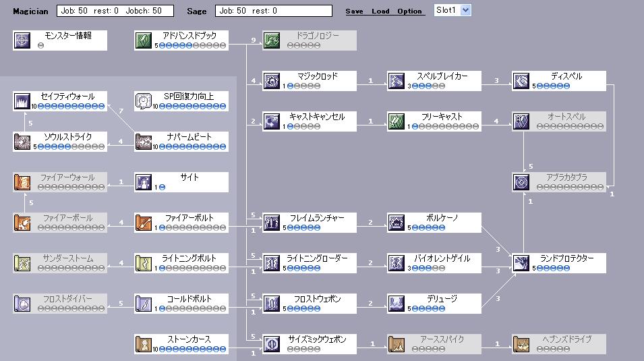Click the フロストダイバー skill icon
The image size is (644, 361).
click(x=22, y=304)
